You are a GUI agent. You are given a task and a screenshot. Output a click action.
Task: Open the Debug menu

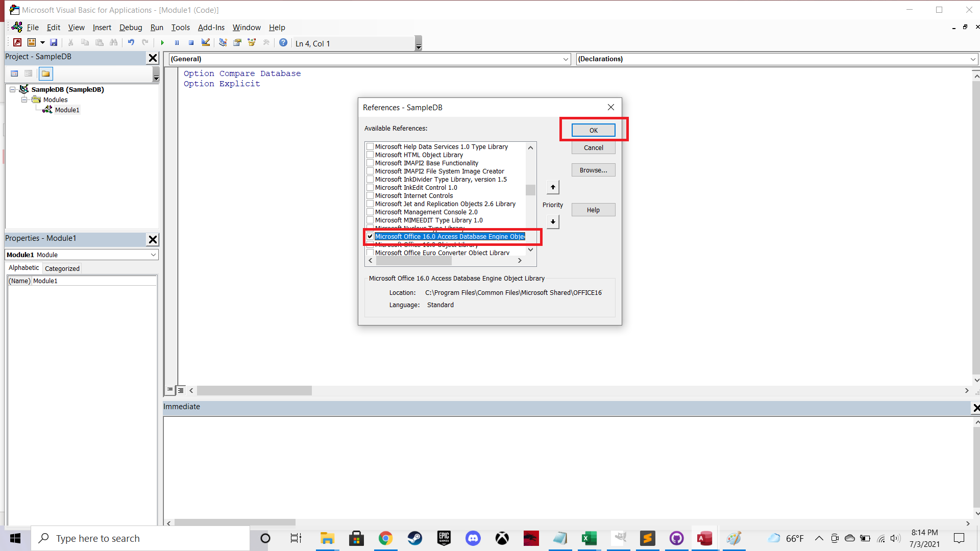(131, 28)
